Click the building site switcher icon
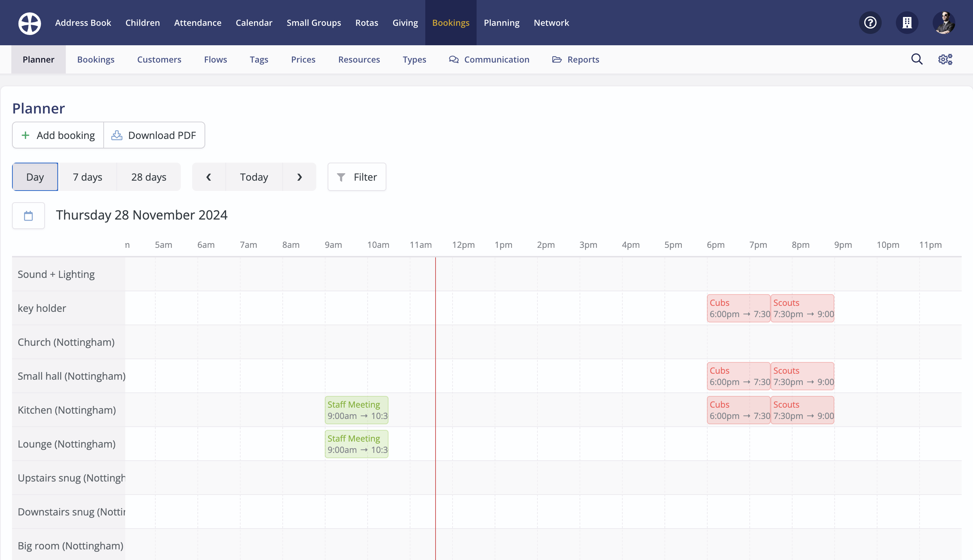The width and height of the screenshot is (973, 560). click(x=907, y=23)
